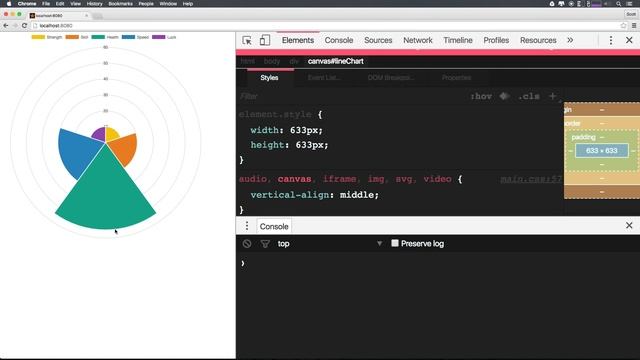Open the main.css source link
The width and height of the screenshot is (640, 360).
pyautogui.click(x=531, y=179)
